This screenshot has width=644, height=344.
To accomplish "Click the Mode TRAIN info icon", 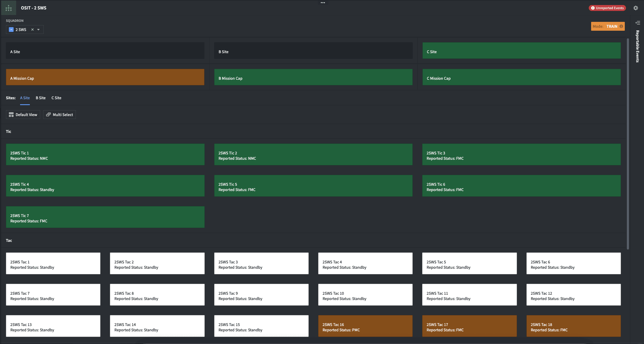I will point(621,26).
